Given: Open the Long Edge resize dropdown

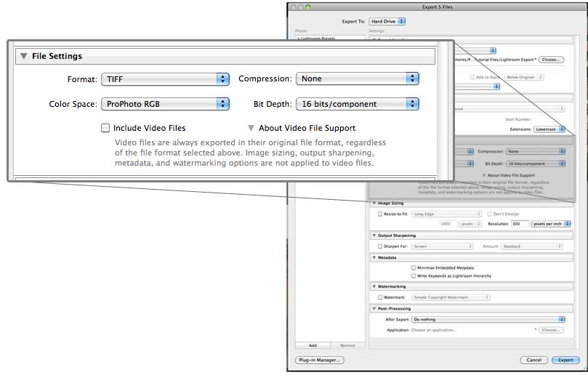Looking at the screenshot, I should 446,214.
